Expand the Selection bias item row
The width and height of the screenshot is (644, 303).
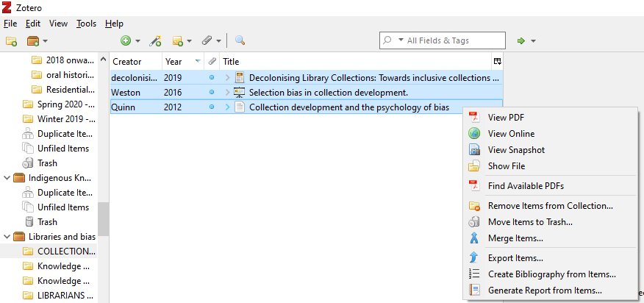coord(228,93)
